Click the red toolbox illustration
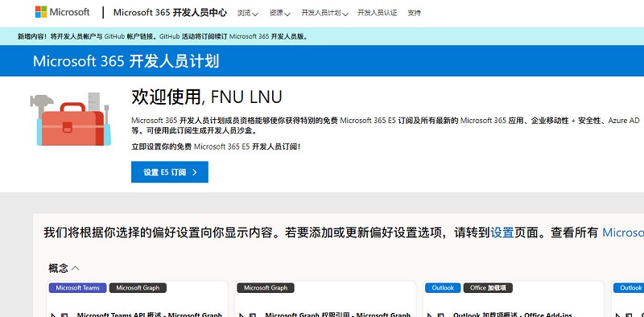Screen dimensions: 644x317 click(71, 120)
